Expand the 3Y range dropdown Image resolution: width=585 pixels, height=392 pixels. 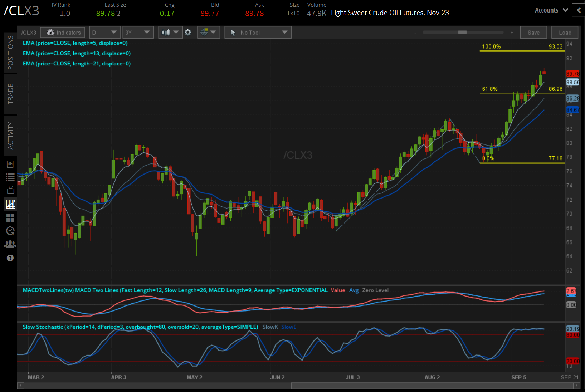pos(138,32)
